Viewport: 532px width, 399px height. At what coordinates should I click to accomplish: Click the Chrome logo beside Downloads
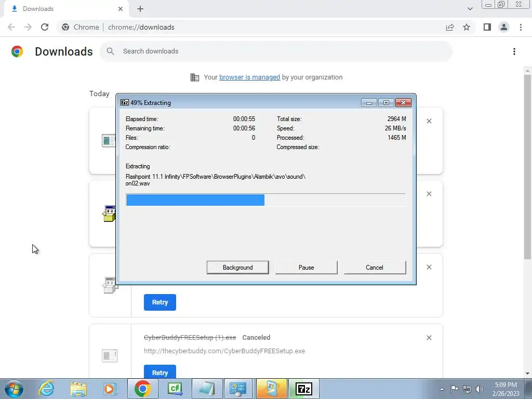tap(17, 51)
